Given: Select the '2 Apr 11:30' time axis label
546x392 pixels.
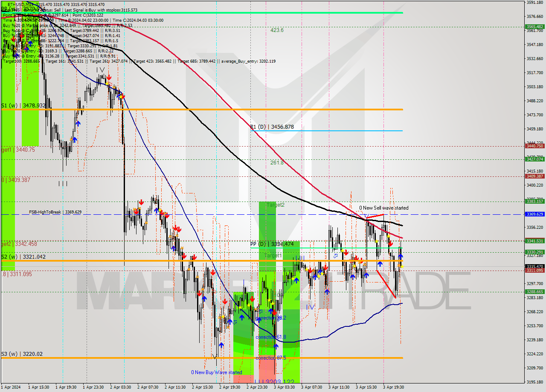Looking at the screenshot, I should click(174, 387).
